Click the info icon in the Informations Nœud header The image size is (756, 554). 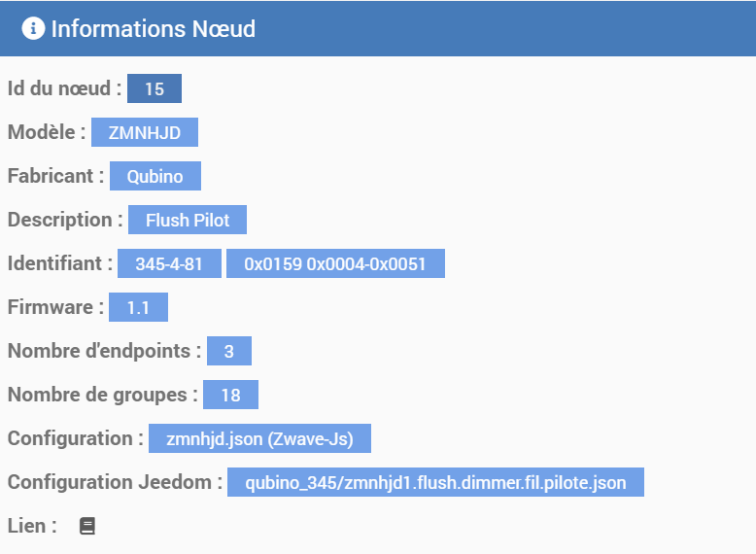(x=33, y=28)
